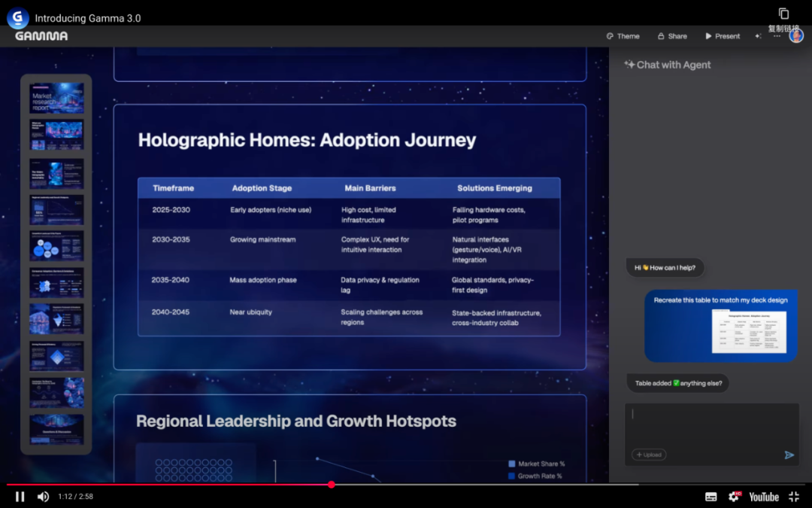
Task: Toggle video subtitles on
Action: [710, 497]
